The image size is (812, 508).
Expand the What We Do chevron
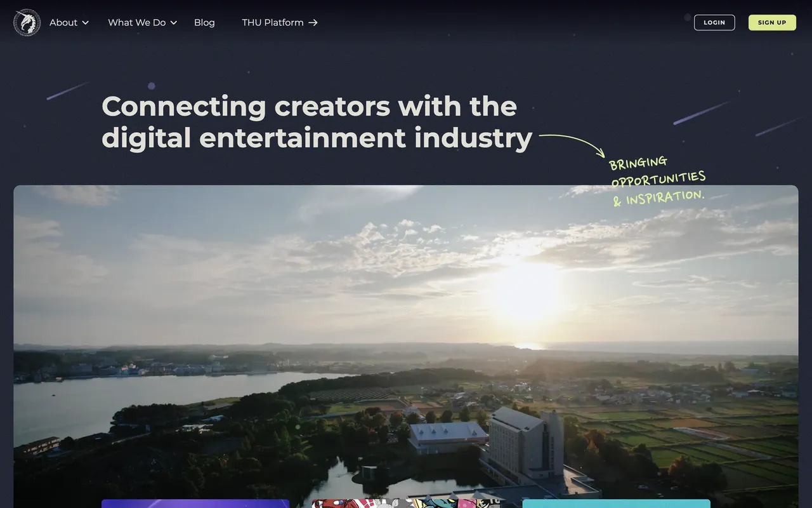(x=173, y=23)
